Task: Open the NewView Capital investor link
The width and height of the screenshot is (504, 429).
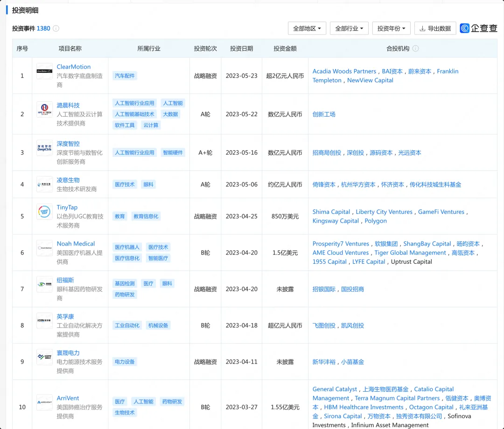Action: coord(370,80)
